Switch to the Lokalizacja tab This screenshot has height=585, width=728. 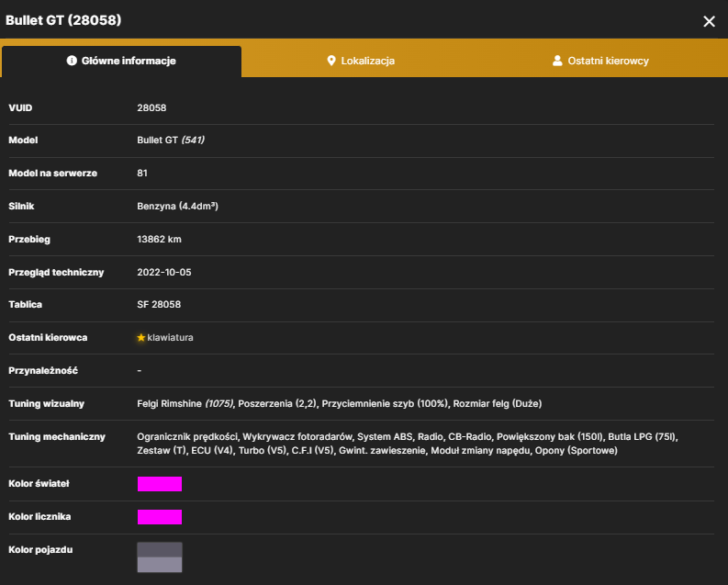(x=361, y=61)
